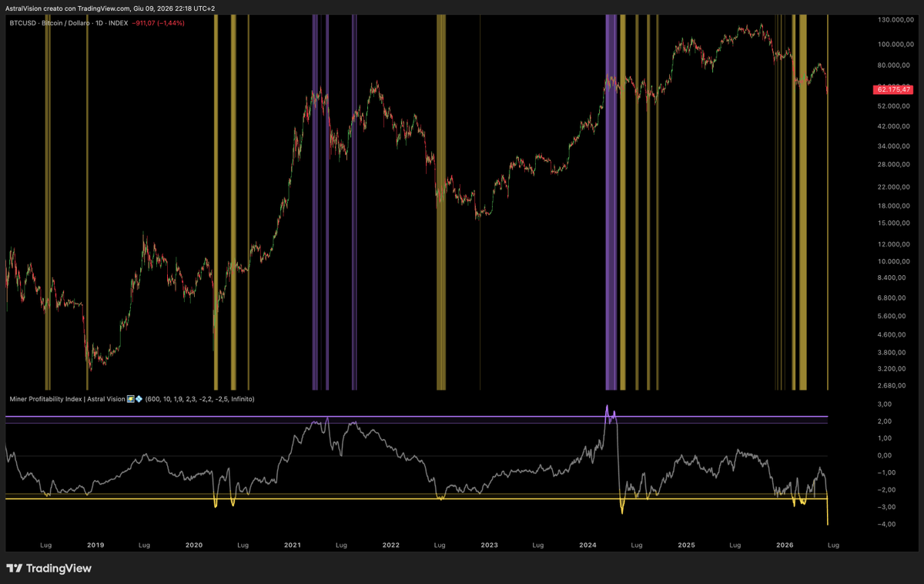Click the 28.000,00 price axis label
The image size is (924, 584).
pyautogui.click(x=895, y=164)
